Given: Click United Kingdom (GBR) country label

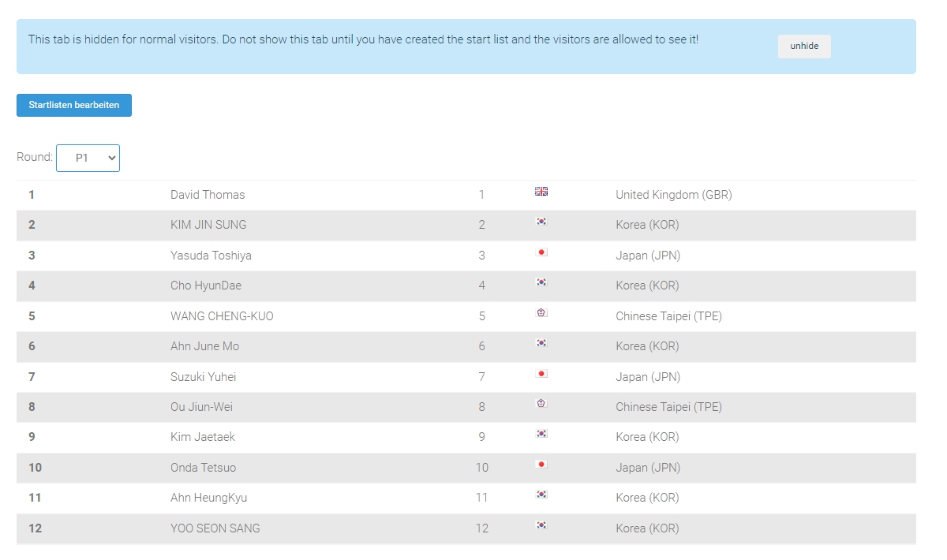Looking at the screenshot, I should [674, 195].
